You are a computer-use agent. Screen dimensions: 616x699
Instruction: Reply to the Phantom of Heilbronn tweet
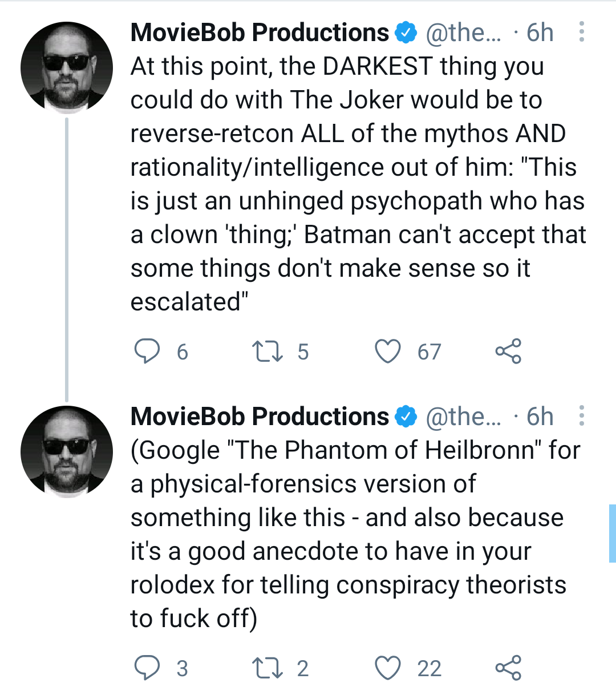pos(147,668)
